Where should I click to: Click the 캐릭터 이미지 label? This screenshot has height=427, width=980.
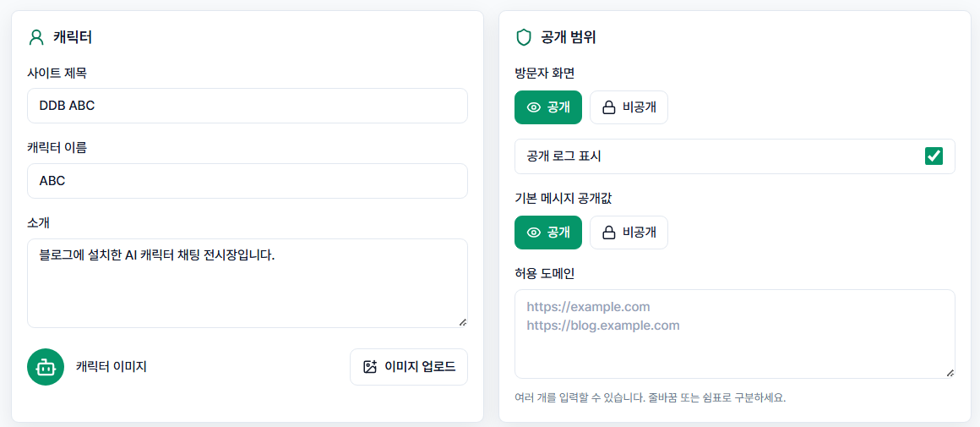coord(112,367)
